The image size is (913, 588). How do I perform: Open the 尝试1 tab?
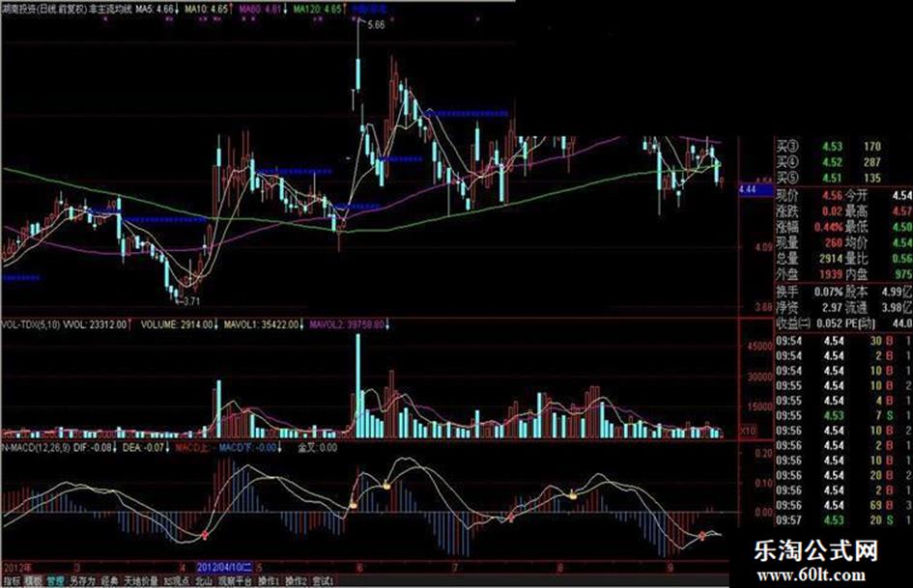pos(323,581)
